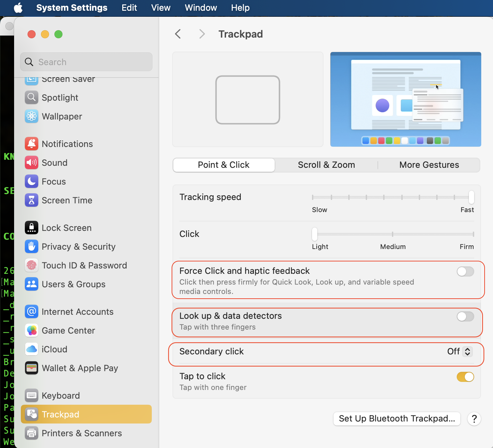Turn off the Tap to click switch
Image resolution: width=493 pixels, height=448 pixels.
pos(465,377)
